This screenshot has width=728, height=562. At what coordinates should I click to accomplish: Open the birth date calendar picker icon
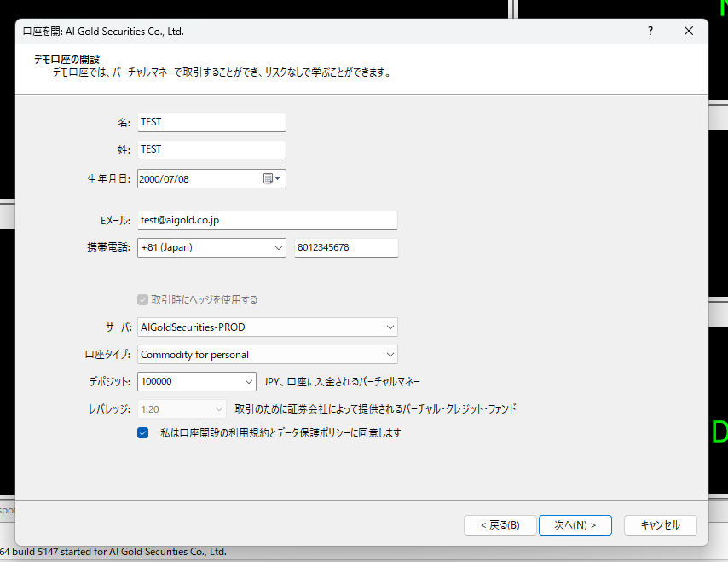click(272, 178)
